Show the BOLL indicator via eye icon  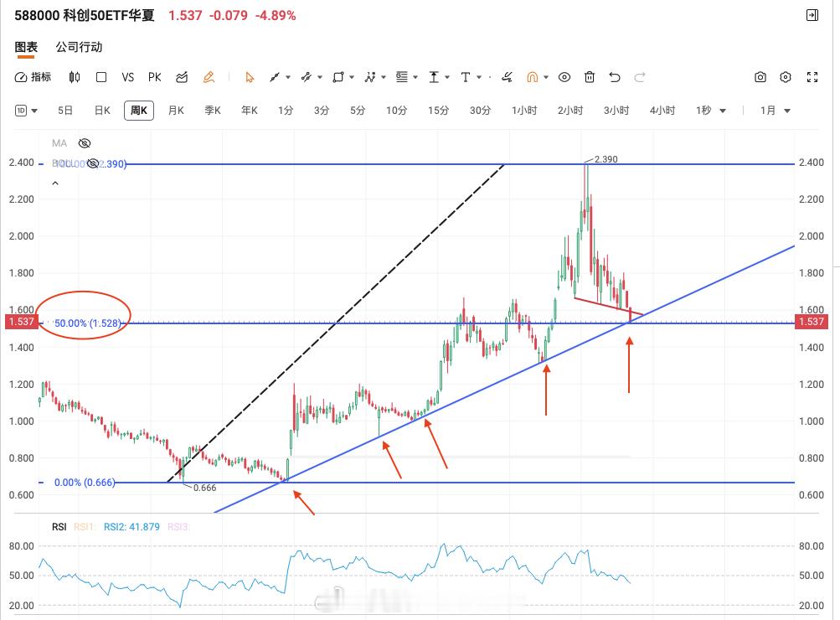point(93,163)
